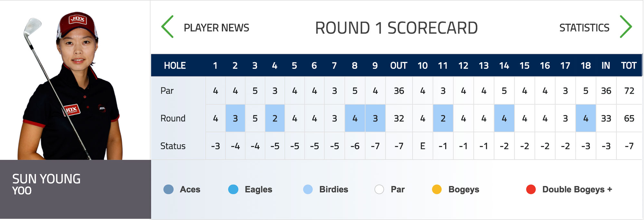Toggle the birdie highlight on hole 2
Viewport: 644px width, 220px height.
235,118
